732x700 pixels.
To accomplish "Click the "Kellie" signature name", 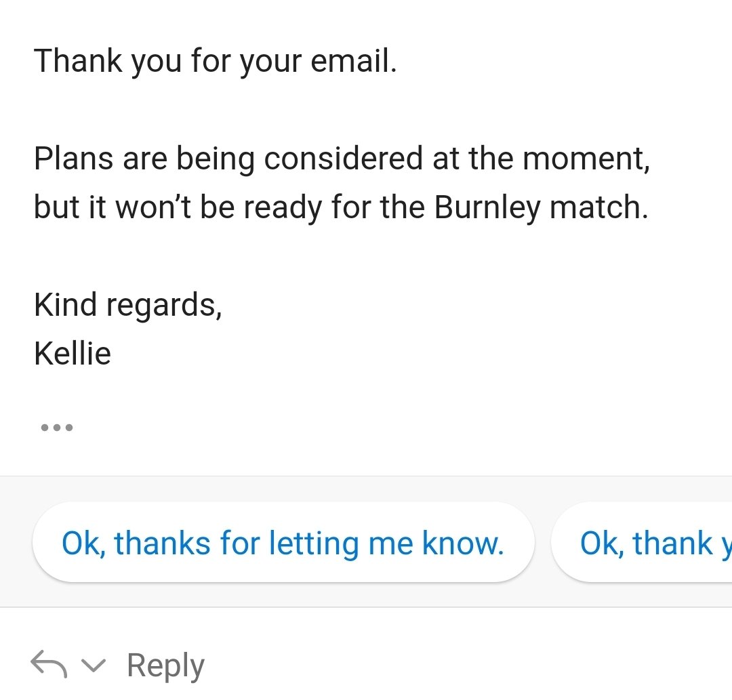I will click(73, 354).
